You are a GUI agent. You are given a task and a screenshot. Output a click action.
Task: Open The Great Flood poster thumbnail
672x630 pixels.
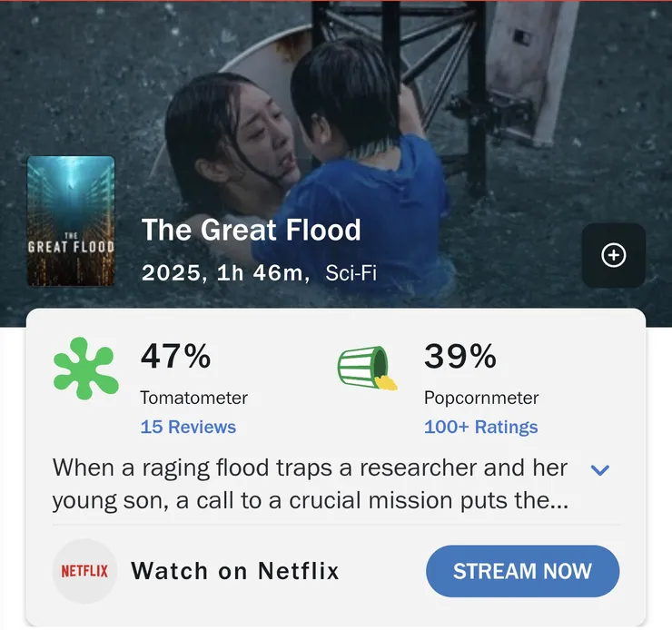tap(71, 221)
